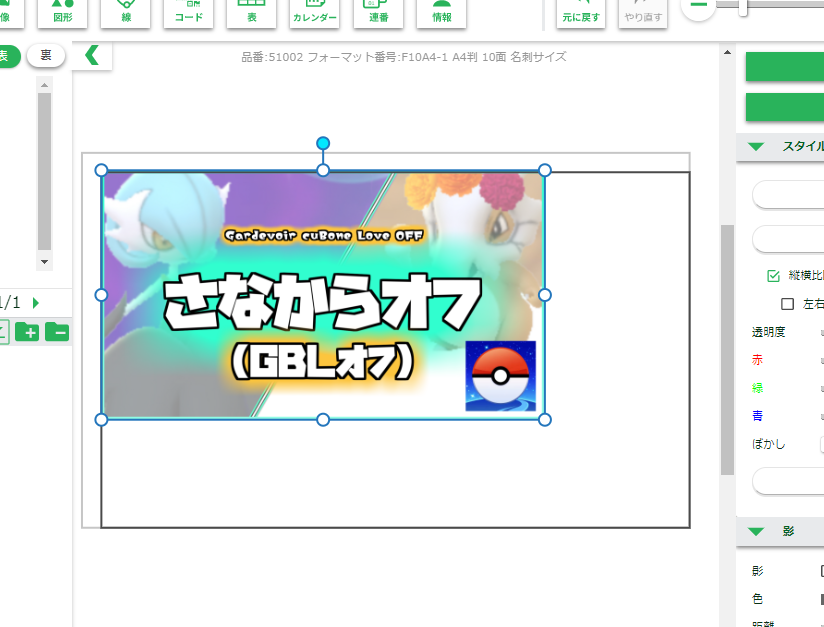Switch to 表 front side tab

click(7, 56)
